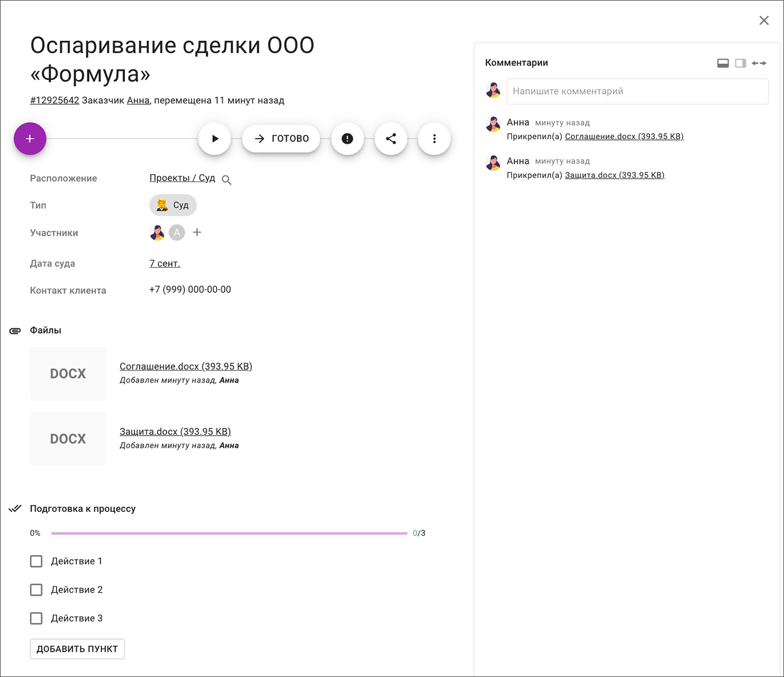Click the Комментарии panel heading
The height and width of the screenshot is (677, 784).
pyautogui.click(x=516, y=63)
